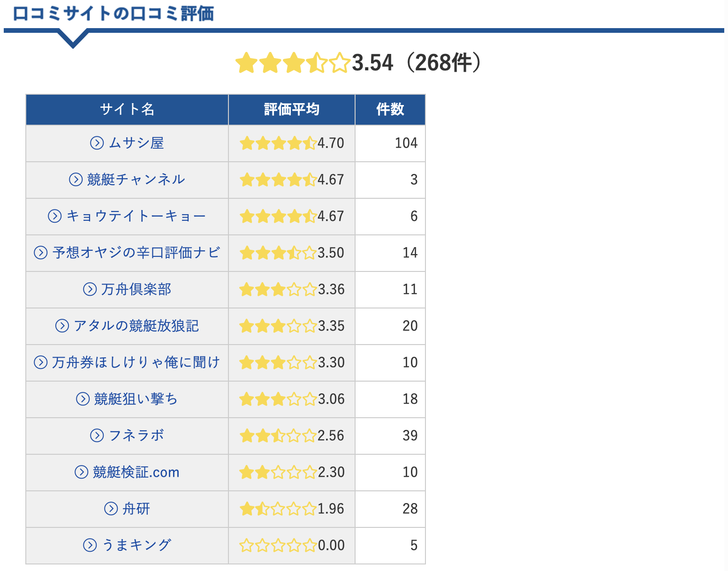Open the 競艇狙い撃ち site link

click(136, 399)
